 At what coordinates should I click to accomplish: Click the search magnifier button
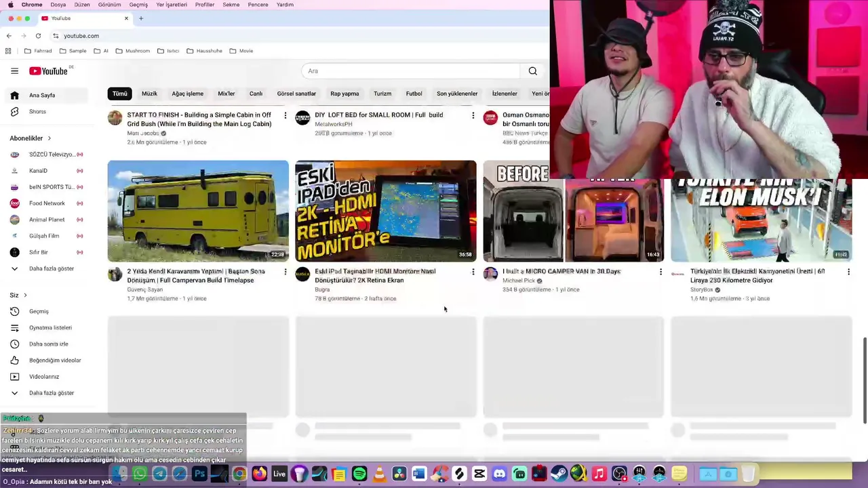pos(533,71)
